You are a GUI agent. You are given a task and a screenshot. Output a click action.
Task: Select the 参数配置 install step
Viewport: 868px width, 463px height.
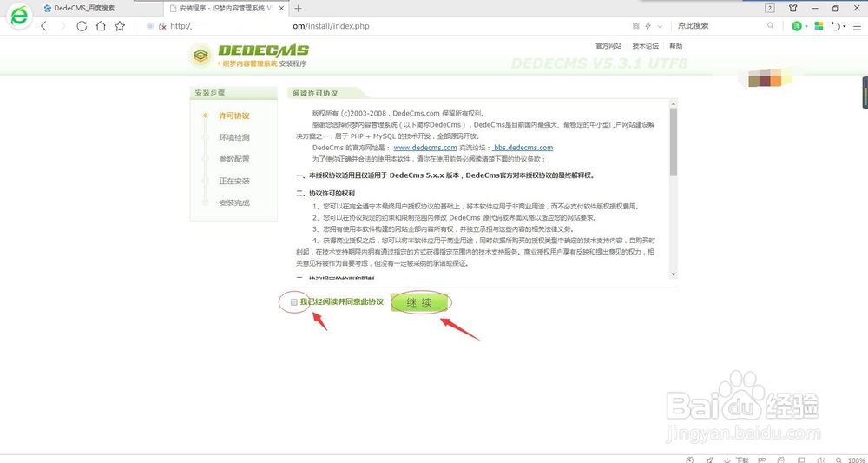[234, 159]
